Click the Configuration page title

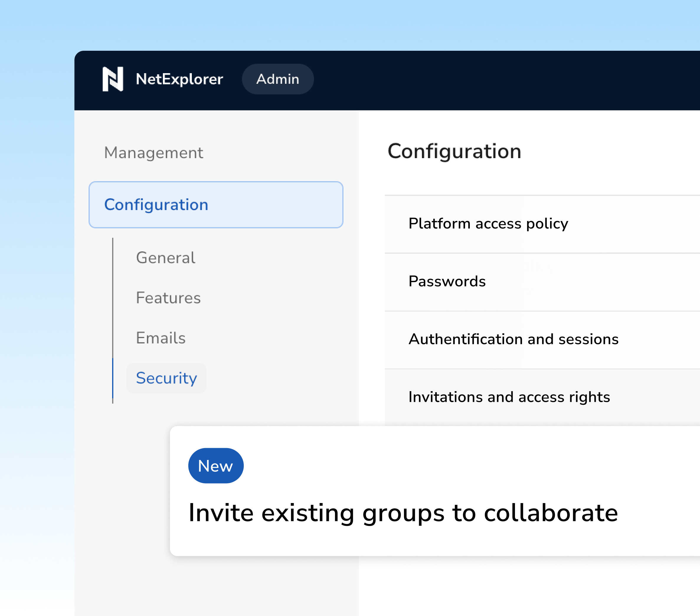454,151
